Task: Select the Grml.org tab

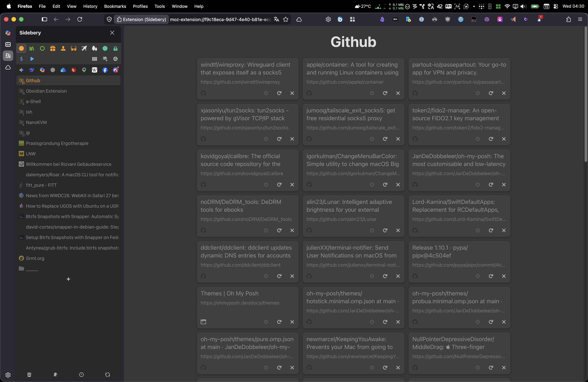Action: pos(68,258)
